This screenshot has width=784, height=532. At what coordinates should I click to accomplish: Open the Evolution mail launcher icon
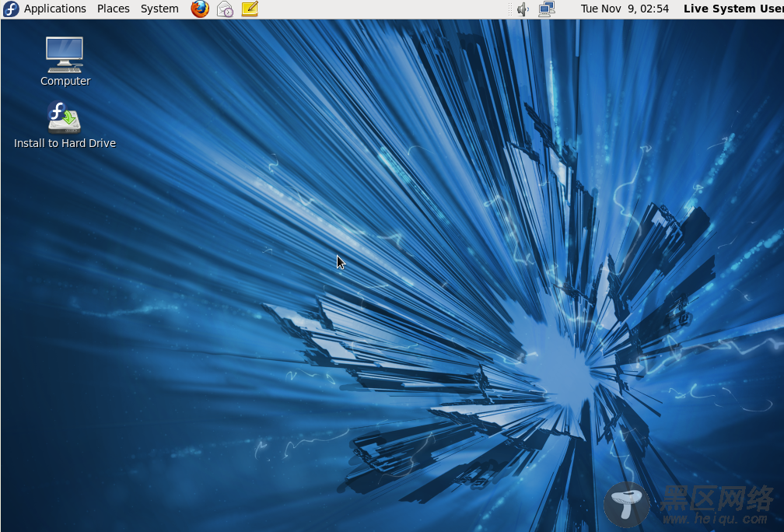(225, 9)
